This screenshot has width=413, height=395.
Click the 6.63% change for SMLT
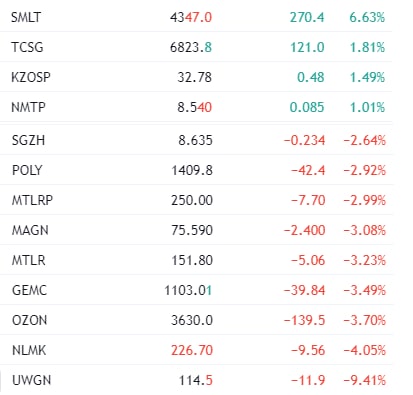tap(367, 17)
